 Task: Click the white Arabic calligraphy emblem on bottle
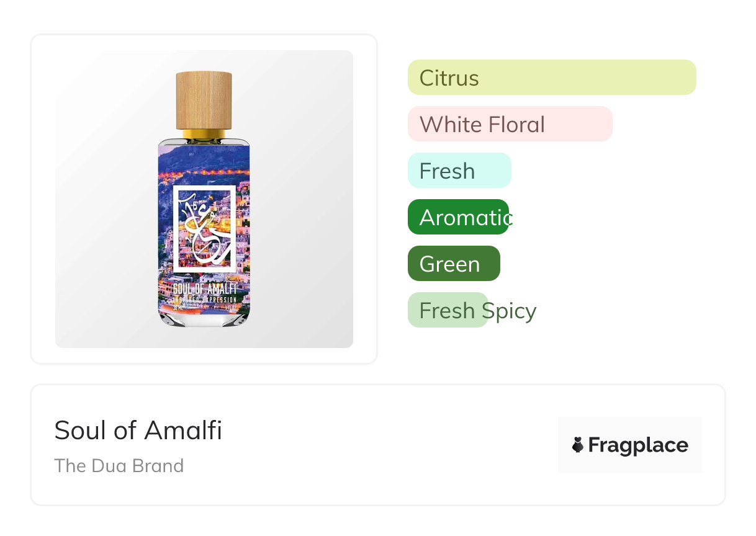(x=204, y=229)
